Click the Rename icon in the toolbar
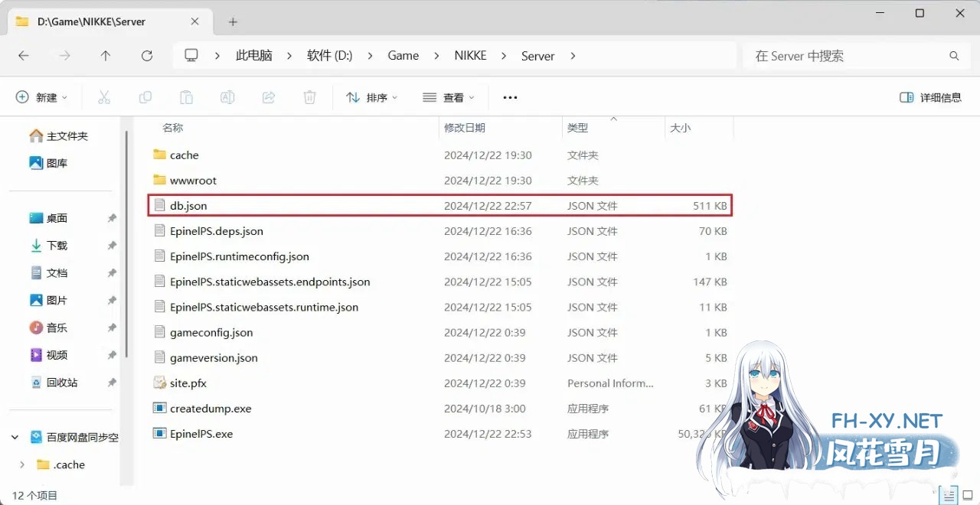 point(227,97)
